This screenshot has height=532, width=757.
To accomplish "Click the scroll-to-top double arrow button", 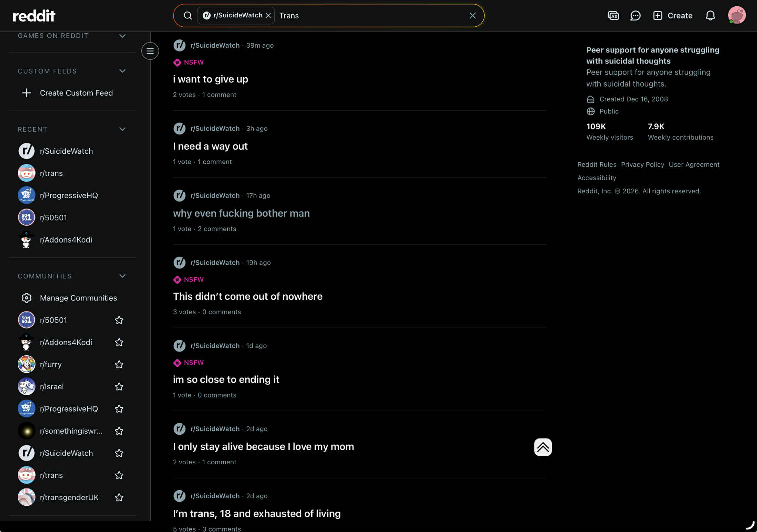I will pyautogui.click(x=543, y=447).
